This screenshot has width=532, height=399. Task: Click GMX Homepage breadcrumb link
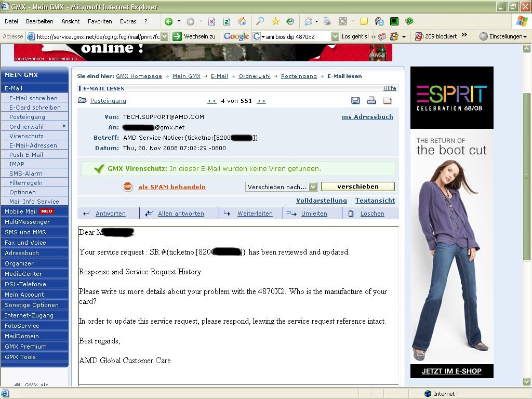click(x=139, y=76)
